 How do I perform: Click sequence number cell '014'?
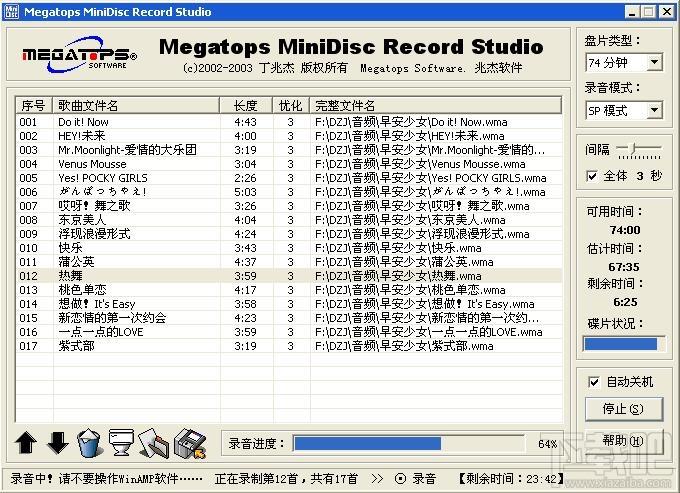[29, 304]
